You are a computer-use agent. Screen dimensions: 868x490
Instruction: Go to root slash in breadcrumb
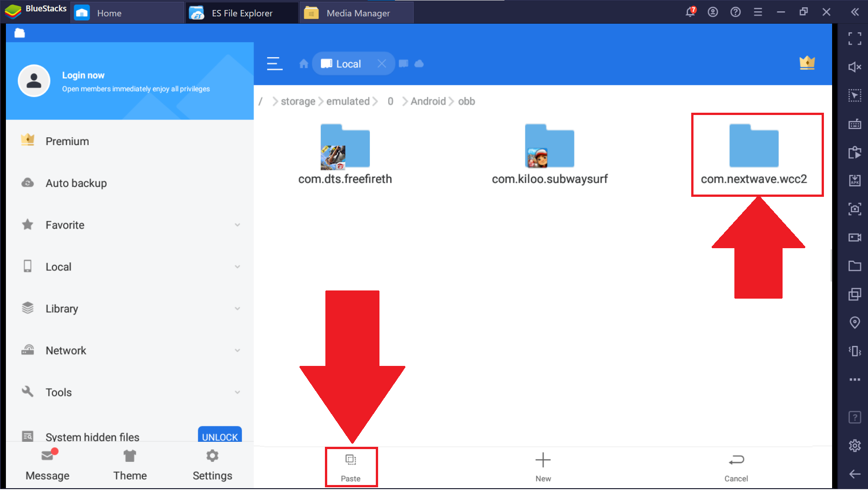(260, 101)
